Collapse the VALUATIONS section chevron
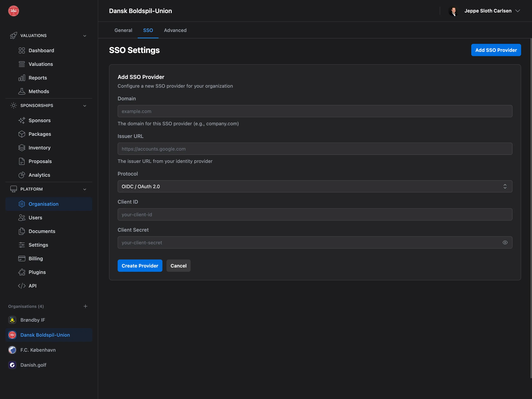This screenshot has height=399, width=532. pyautogui.click(x=85, y=36)
